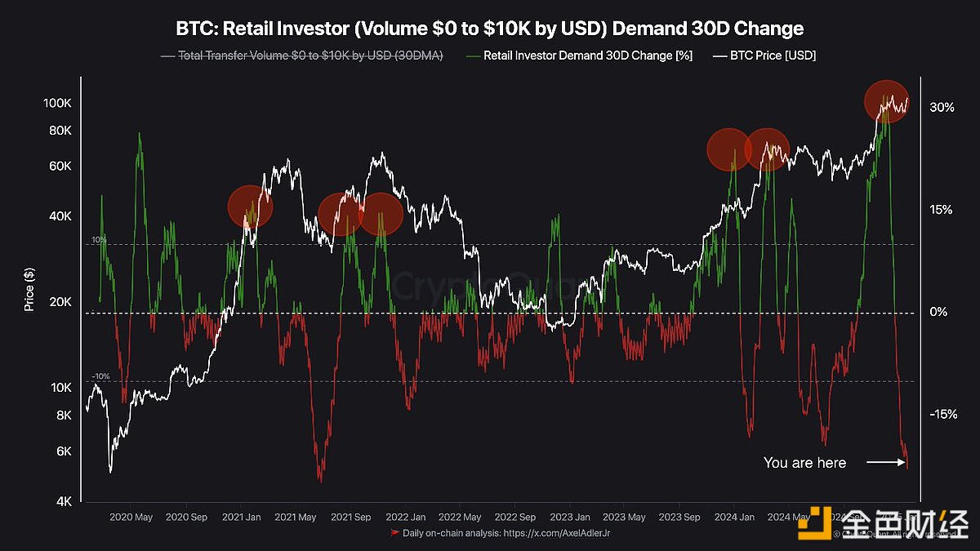Click the 100K label on price axis
This screenshot has height=551, width=980.
click(57, 104)
